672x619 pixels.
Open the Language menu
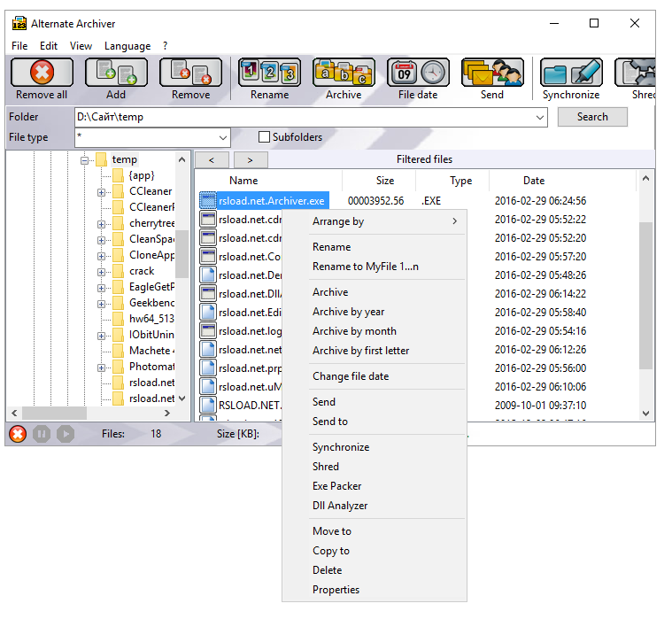click(x=127, y=46)
